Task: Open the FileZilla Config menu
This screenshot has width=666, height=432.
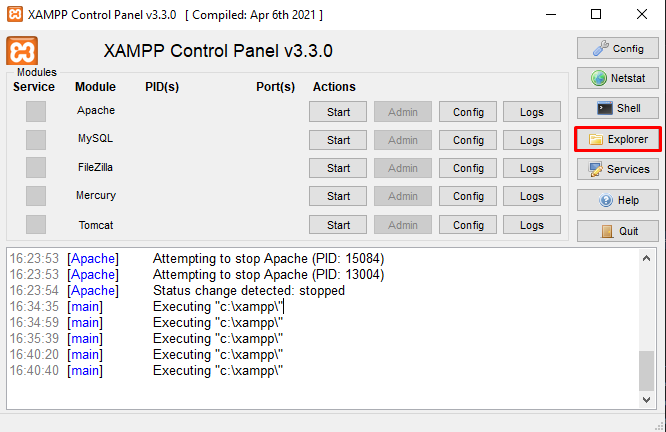Action: pyautogui.click(x=468, y=168)
